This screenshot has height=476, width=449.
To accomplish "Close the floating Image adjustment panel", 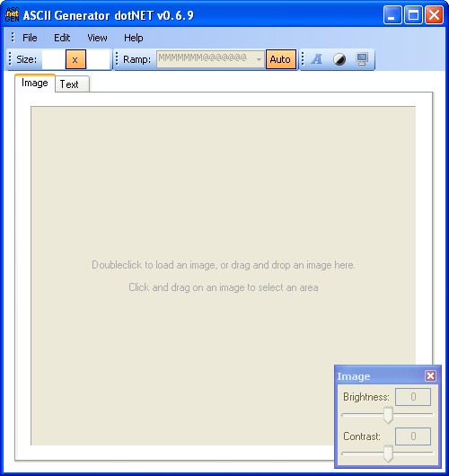I will tap(430, 376).
